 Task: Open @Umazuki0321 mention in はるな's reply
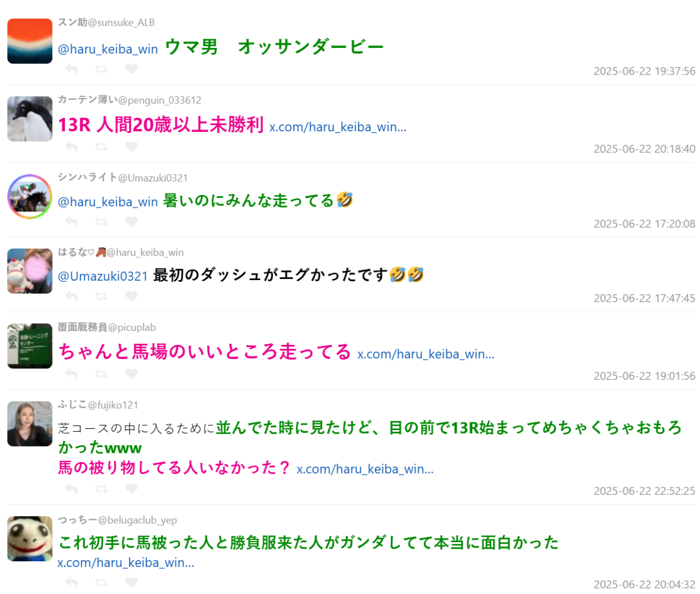point(103,276)
